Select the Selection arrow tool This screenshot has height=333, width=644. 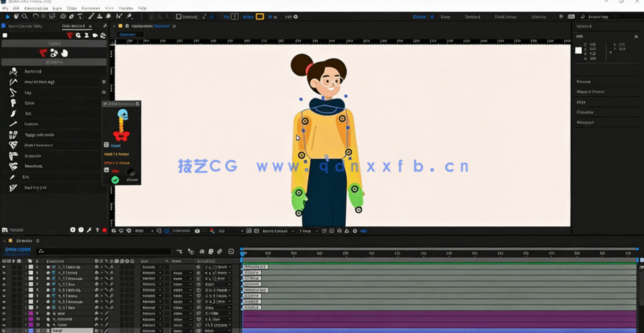(x=8, y=17)
